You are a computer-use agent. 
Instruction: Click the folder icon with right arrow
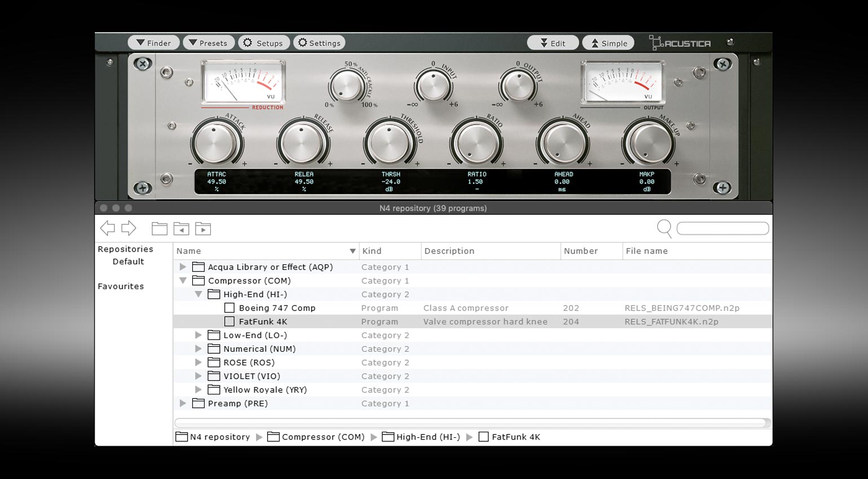(x=203, y=228)
